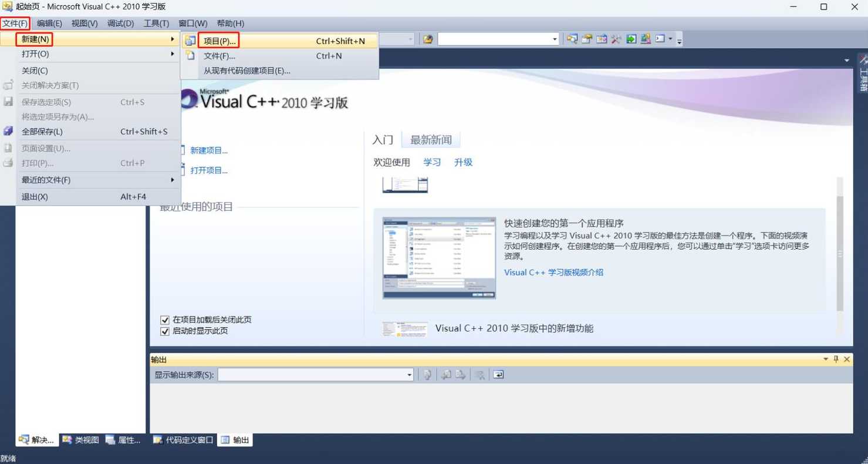Click the Save All icon in File menu
The image size is (868, 464).
point(8,131)
